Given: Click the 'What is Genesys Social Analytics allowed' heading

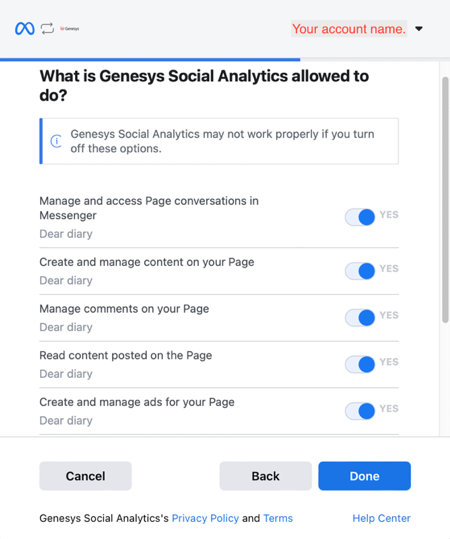Looking at the screenshot, I should point(204,86).
